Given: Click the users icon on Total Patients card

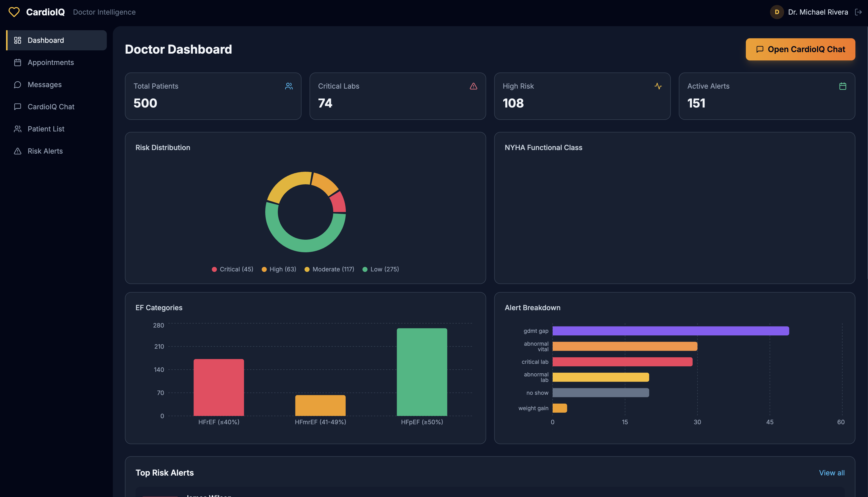Looking at the screenshot, I should coord(289,86).
